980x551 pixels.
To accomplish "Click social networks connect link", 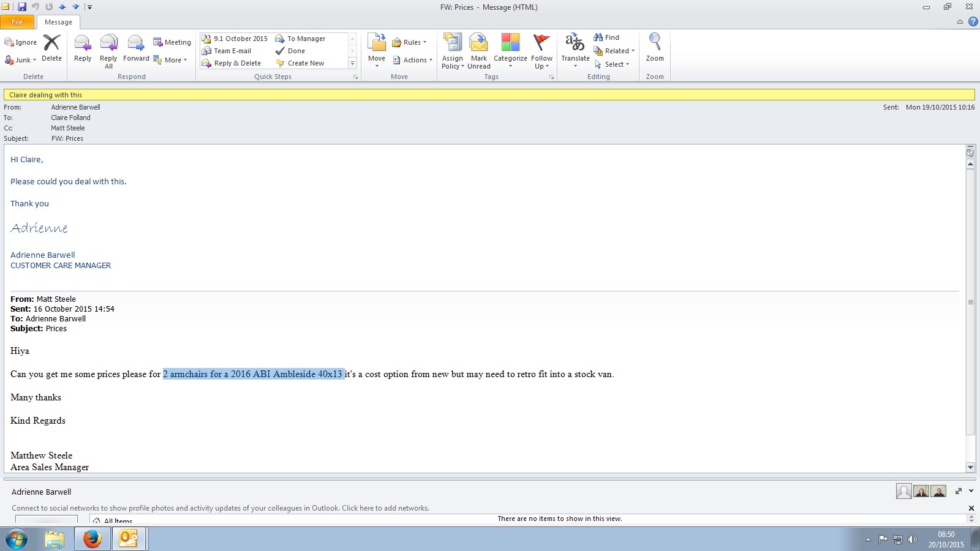I will point(221,508).
